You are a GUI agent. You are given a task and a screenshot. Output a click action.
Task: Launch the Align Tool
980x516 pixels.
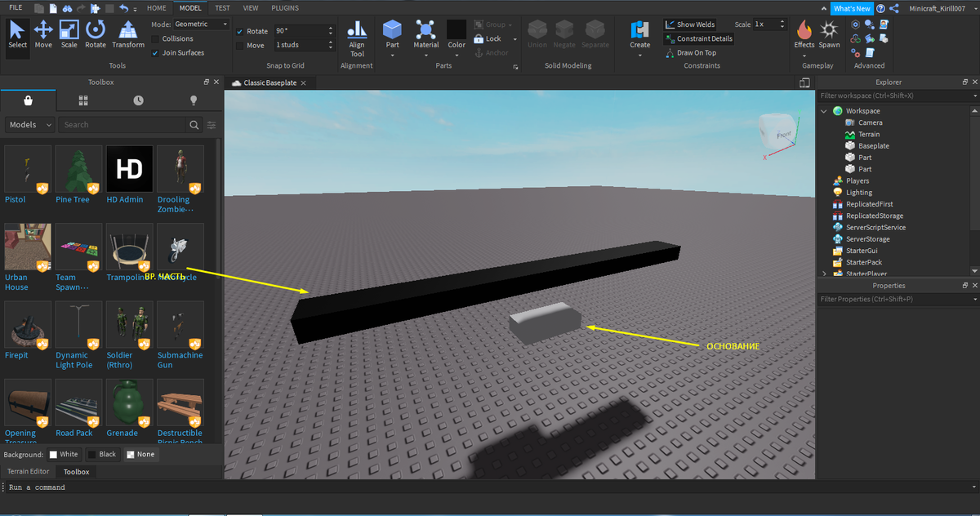click(x=357, y=38)
